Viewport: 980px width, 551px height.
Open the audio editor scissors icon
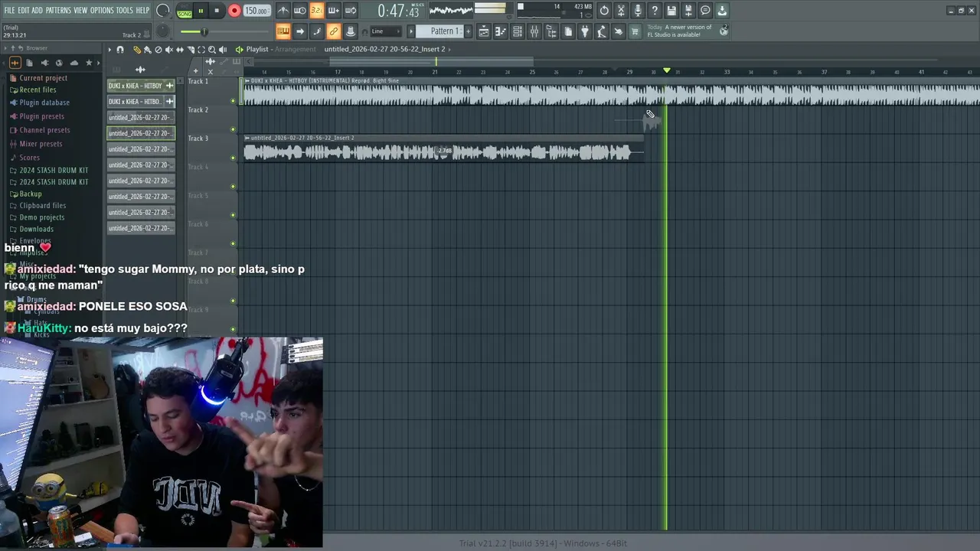coord(621,11)
